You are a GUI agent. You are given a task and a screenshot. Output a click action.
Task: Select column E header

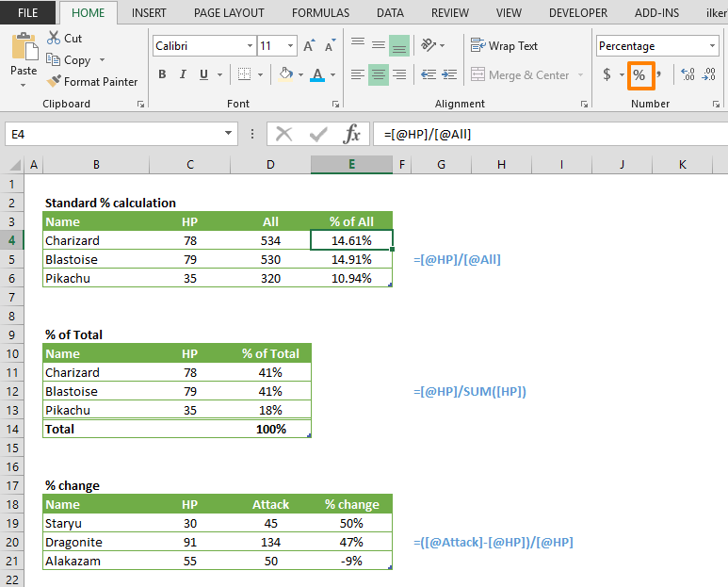pyautogui.click(x=351, y=164)
